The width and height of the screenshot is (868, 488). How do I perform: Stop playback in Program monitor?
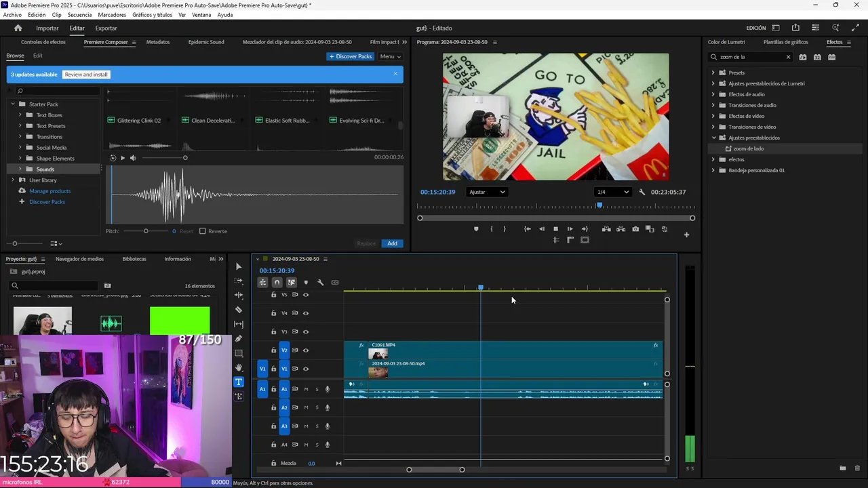pyautogui.click(x=555, y=229)
